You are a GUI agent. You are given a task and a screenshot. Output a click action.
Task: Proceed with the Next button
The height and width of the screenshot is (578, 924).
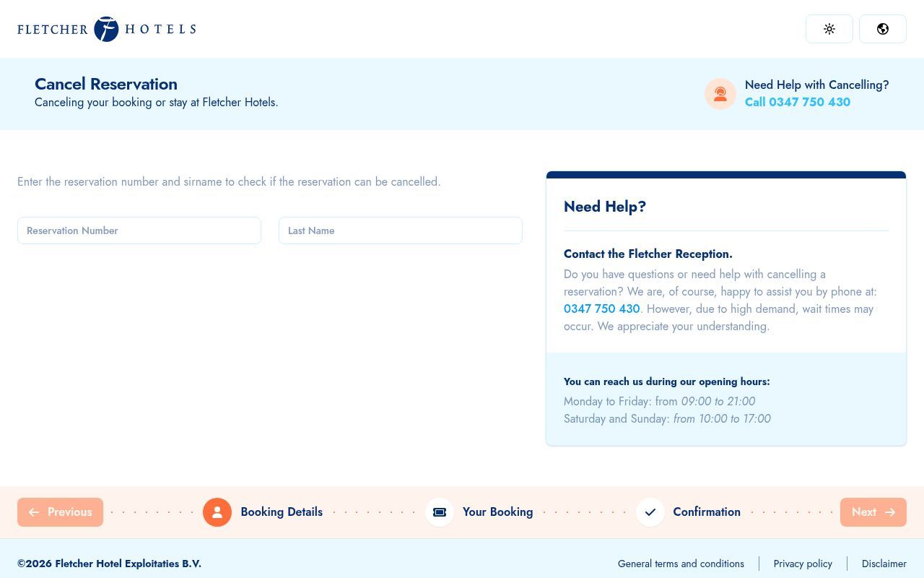(873, 512)
